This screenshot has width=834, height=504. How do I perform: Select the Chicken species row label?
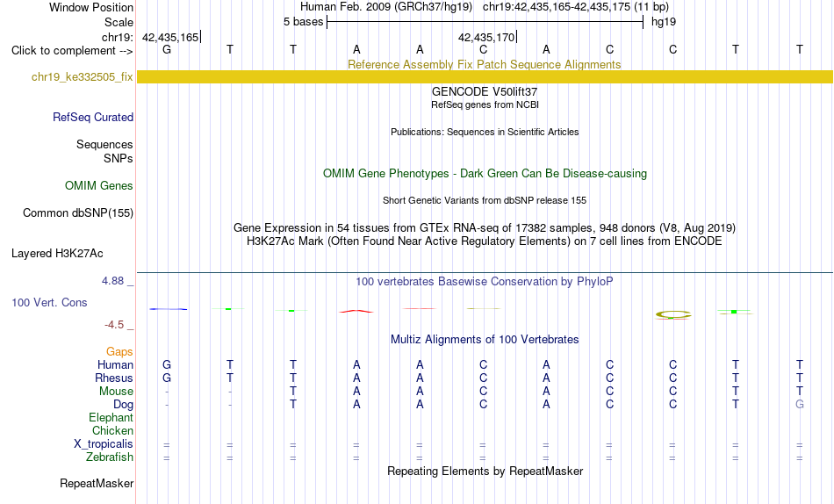[x=112, y=430]
